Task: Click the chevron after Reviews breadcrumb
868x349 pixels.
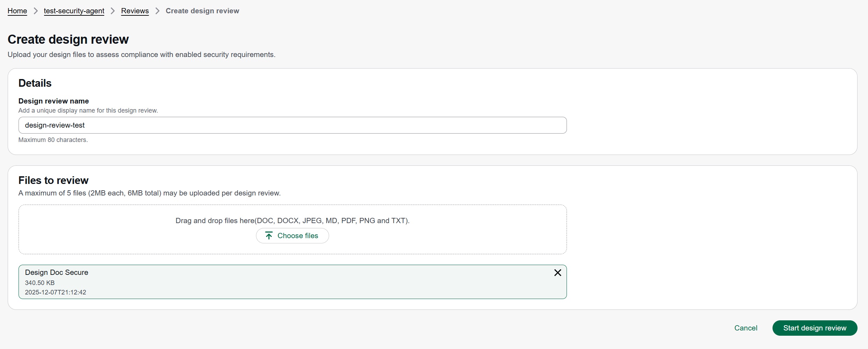Action: click(x=157, y=11)
